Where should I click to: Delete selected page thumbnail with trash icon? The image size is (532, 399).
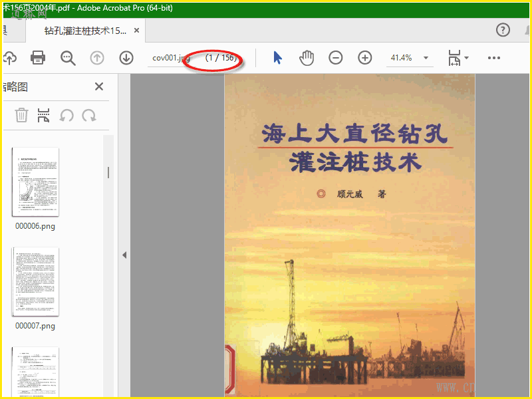22,115
